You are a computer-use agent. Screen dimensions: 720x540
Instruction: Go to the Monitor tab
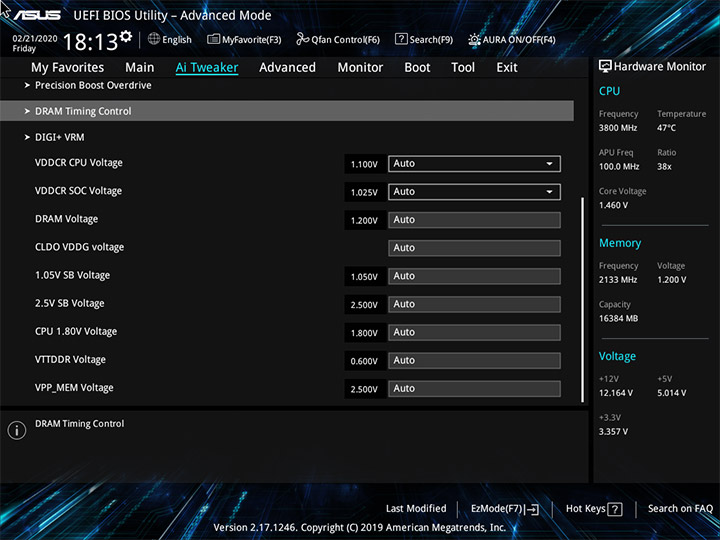point(360,68)
